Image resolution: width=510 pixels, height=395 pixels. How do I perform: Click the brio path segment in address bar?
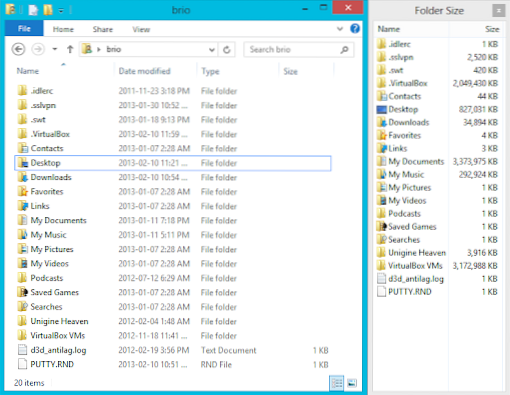point(114,49)
